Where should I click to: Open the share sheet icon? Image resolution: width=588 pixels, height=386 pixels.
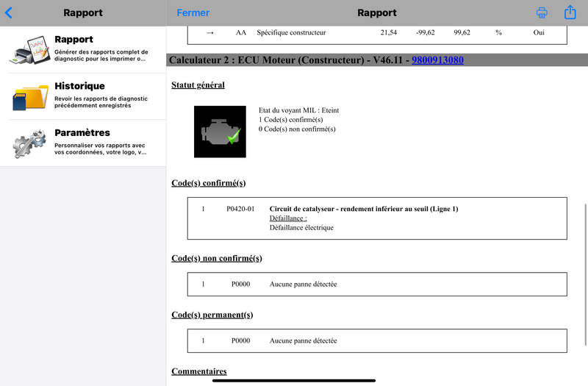coord(570,12)
